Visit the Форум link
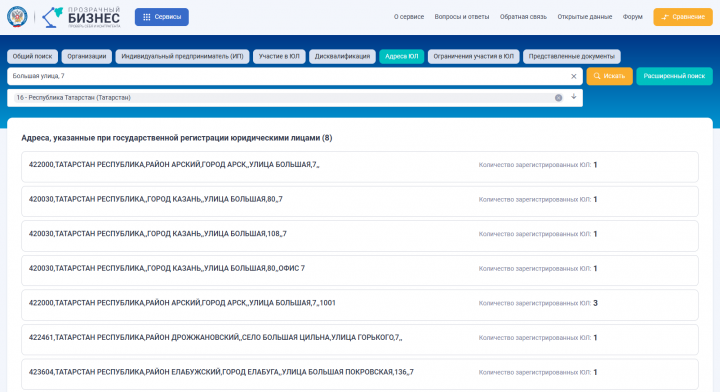 pyautogui.click(x=632, y=17)
